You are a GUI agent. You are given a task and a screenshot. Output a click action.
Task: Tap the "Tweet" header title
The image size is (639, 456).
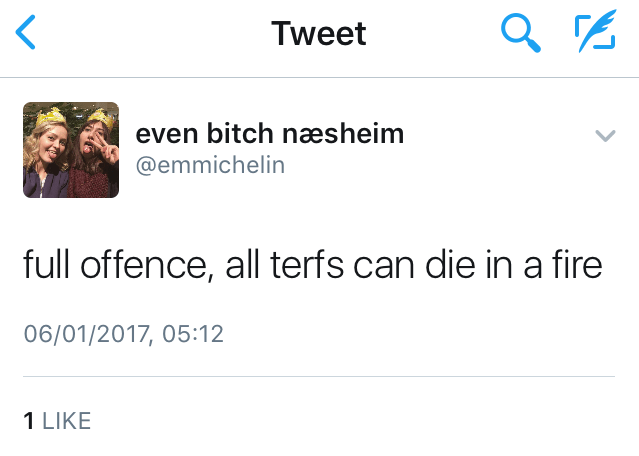point(319,35)
